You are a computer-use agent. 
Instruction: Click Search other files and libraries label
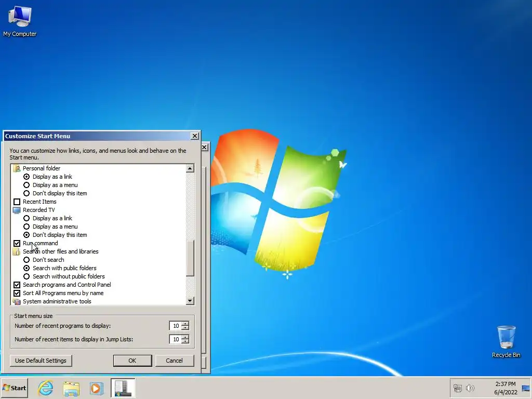coord(60,251)
